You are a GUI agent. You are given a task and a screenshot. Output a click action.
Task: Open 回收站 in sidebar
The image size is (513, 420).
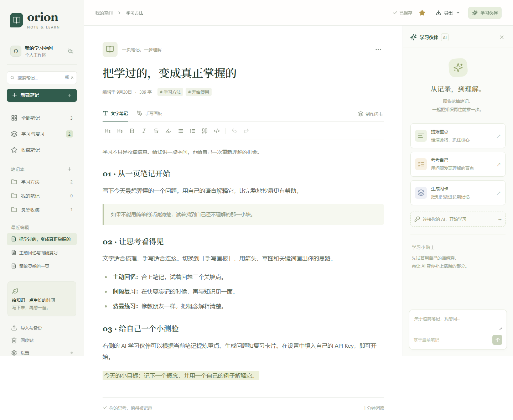coord(42,340)
